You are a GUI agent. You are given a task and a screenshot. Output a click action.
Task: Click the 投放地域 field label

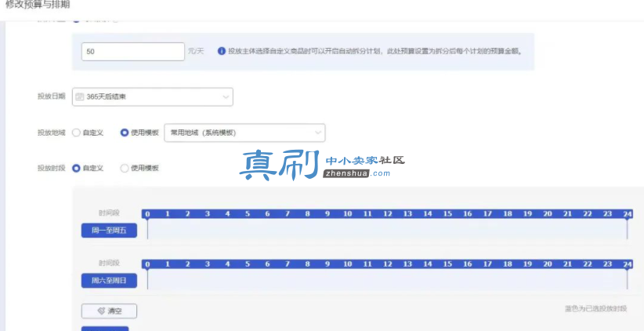[x=52, y=133]
